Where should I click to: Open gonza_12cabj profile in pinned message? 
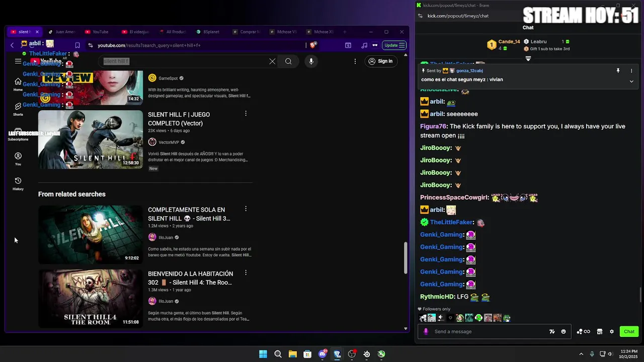click(469, 71)
